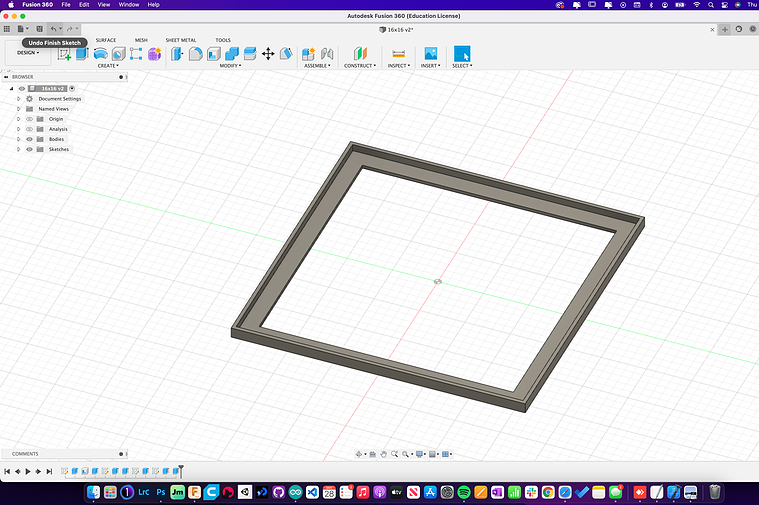Click the timeline end marker handle

pyautogui.click(x=181, y=470)
